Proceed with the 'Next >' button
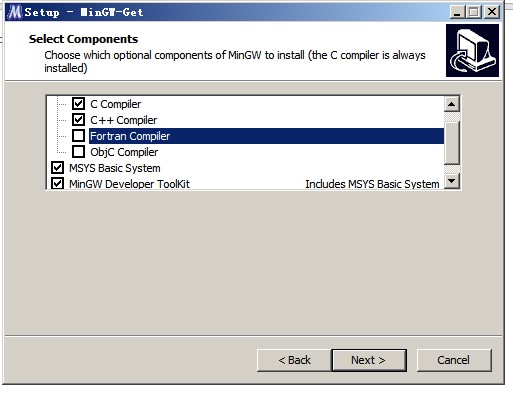The height and width of the screenshot is (394, 513). coord(369,360)
